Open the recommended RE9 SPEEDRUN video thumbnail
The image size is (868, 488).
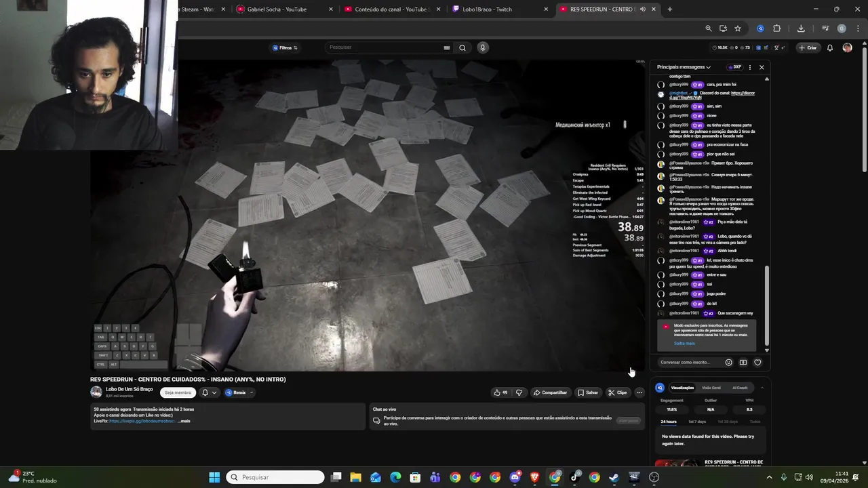click(677, 464)
